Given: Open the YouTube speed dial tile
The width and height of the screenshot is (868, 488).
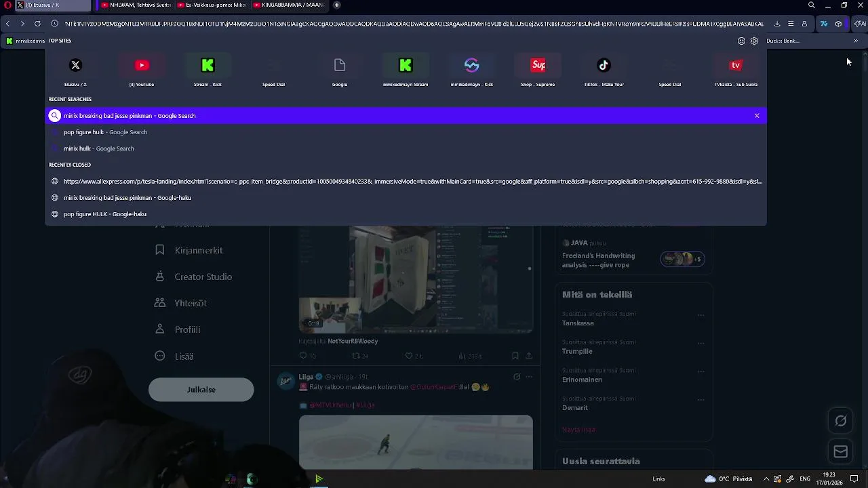Looking at the screenshot, I should (x=142, y=71).
